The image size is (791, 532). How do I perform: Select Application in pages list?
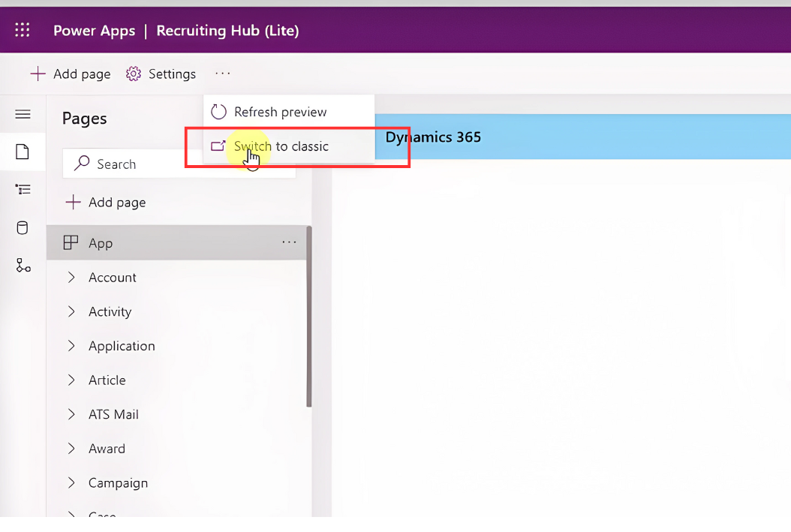pyautogui.click(x=122, y=346)
